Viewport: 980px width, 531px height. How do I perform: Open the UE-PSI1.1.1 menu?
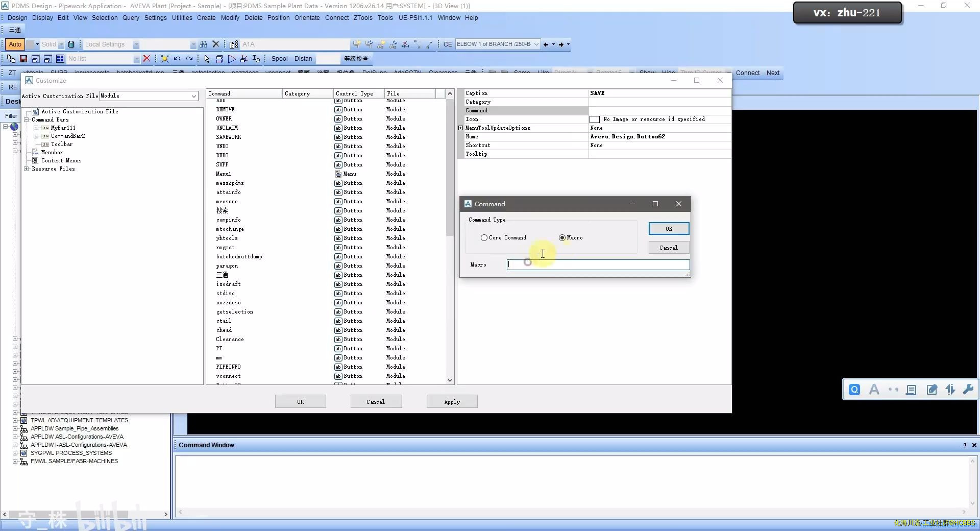pyautogui.click(x=415, y=18)
